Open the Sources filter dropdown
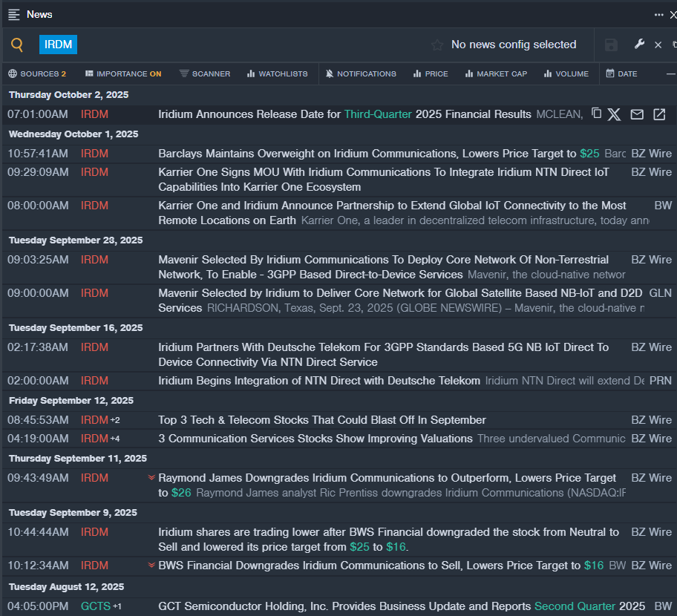677x616 pixels. pos(37,73)
